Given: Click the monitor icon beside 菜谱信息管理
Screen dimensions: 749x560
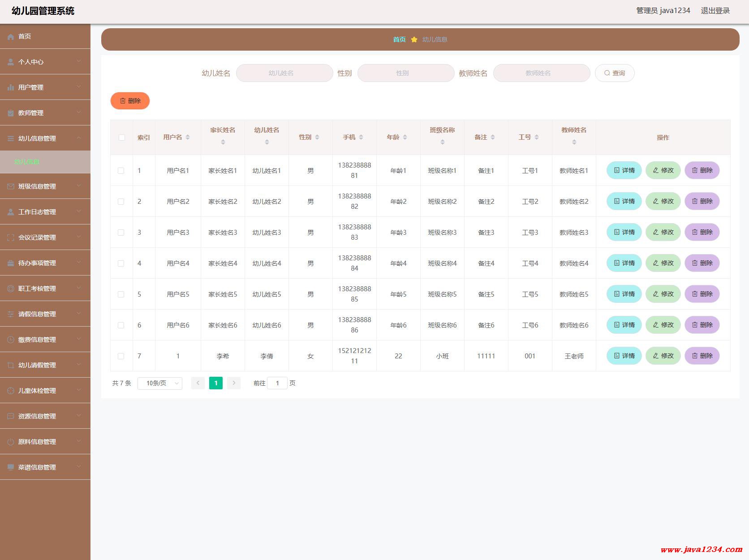Looking at the screenshot, I should pyautogui.click(x=11, y=468).
